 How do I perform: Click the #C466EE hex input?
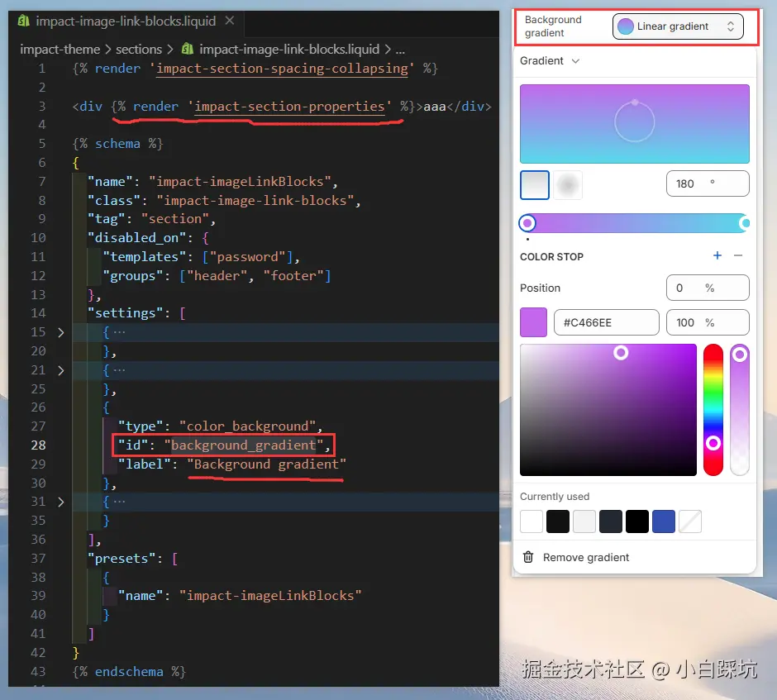[607, 322]
